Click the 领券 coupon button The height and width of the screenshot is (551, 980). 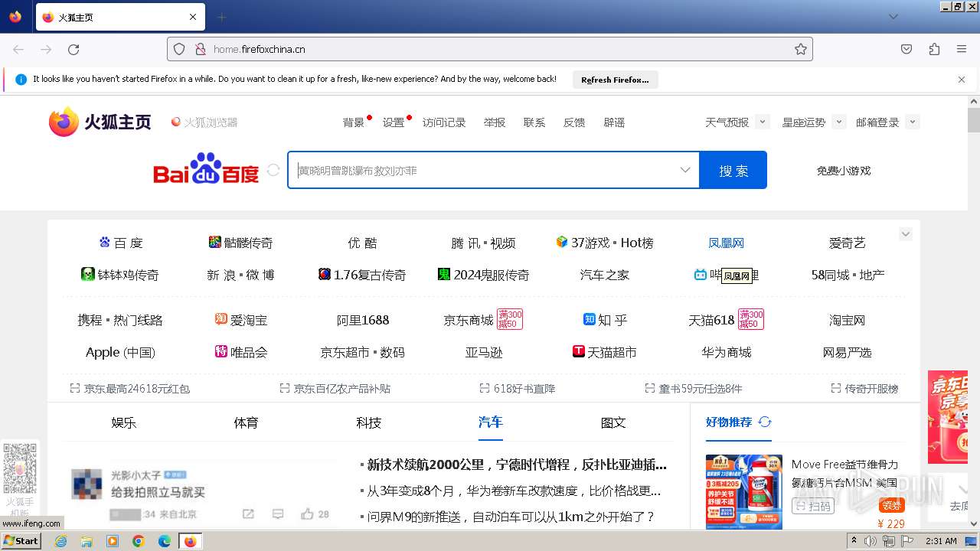coord(892,505)
